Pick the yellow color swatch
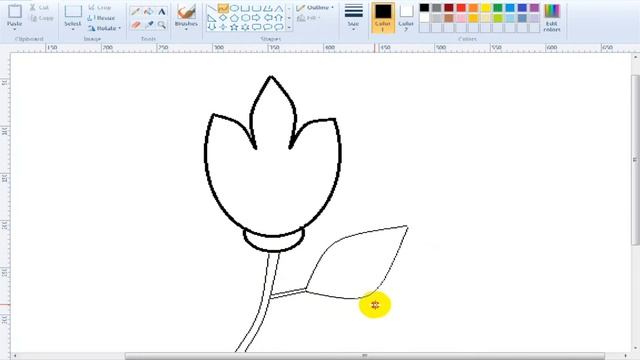This screenshot has height=360, width=640. click(x=485, y=8)
